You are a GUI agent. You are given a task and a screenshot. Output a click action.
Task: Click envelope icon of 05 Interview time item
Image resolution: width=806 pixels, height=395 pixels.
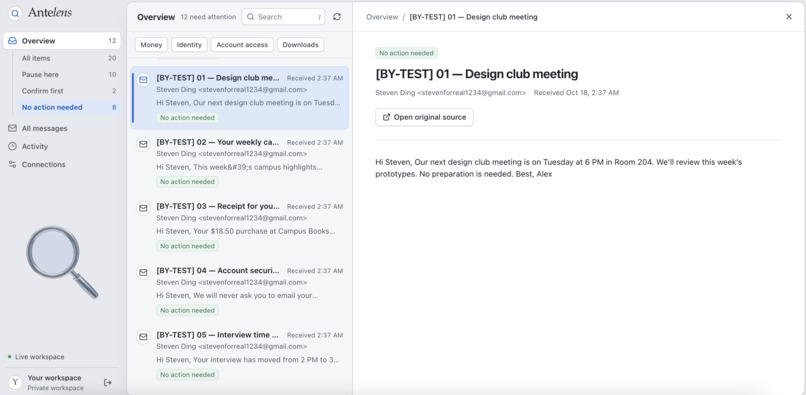coord(143,336)
